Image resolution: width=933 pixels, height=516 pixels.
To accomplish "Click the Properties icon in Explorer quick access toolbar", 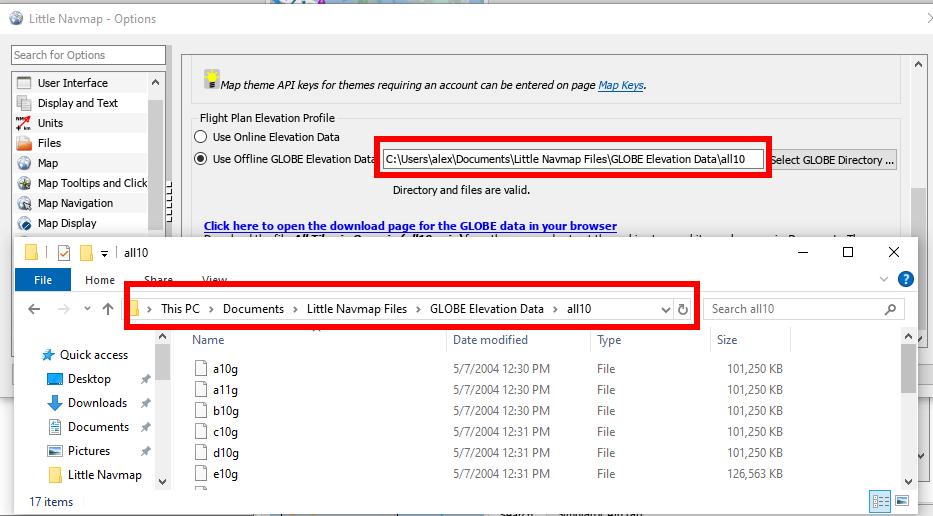I will [x=64, y=253].
